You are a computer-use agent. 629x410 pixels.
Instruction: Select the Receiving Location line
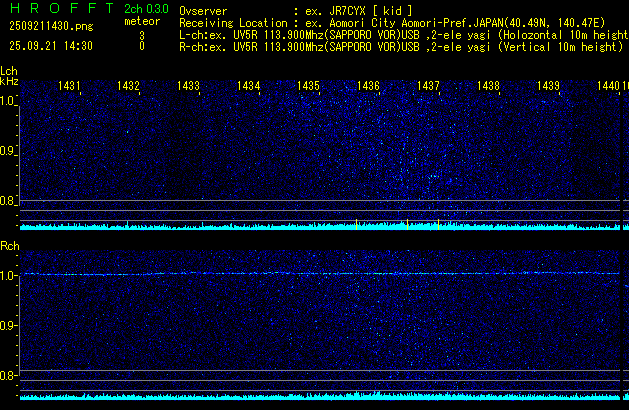tap(397, 22)
